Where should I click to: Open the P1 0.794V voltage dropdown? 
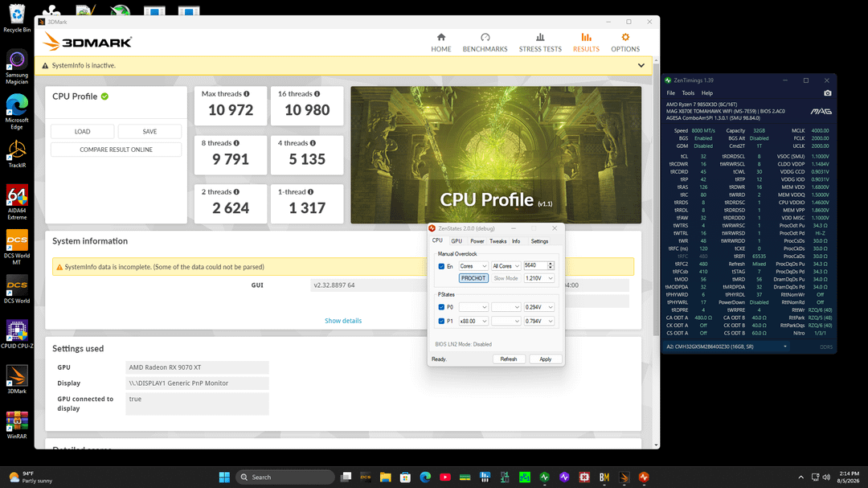pyautogui.click(x=538, y=322)
